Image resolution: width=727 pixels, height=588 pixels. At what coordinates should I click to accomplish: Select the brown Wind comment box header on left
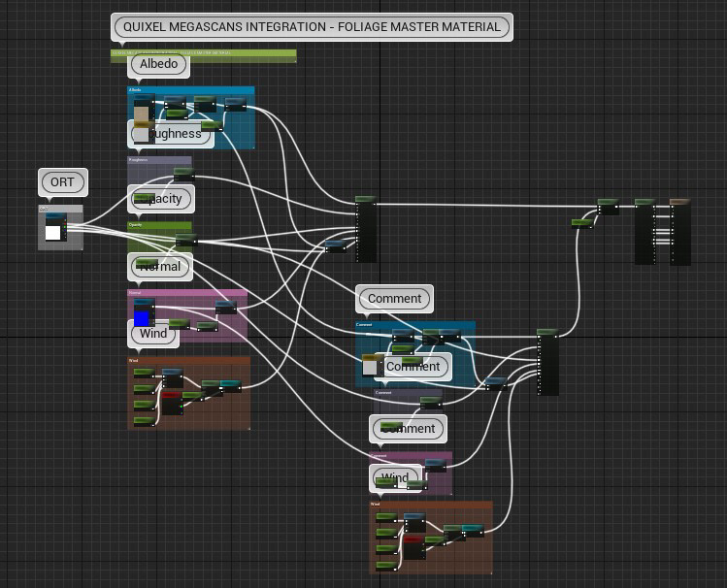[188, 360]
